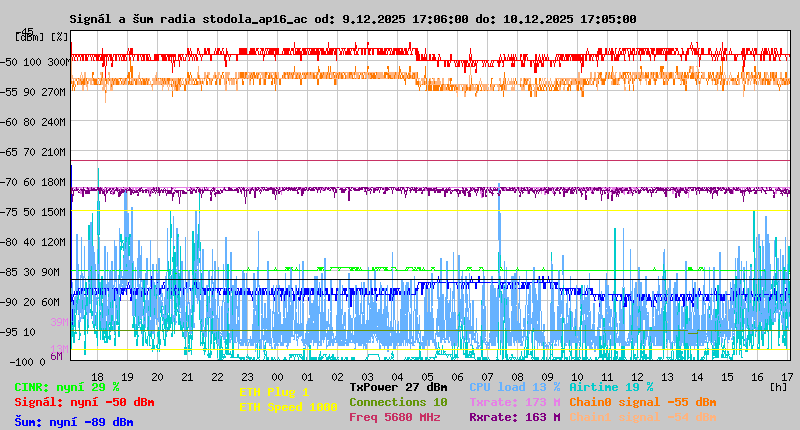Viewport: 800px width, 430px height.
Task: Click the '17' hour tick label
Action: pos(787,377)
